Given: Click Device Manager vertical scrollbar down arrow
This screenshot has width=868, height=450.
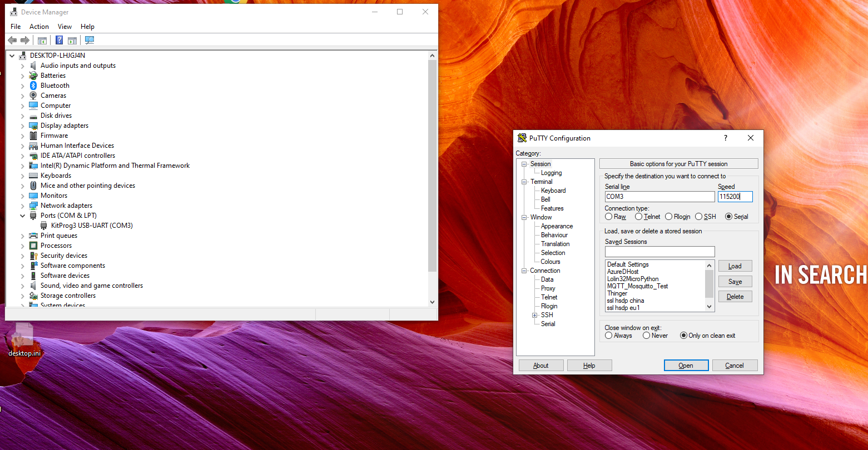Looking at the screenshot, I should click(x=433, y=302).
